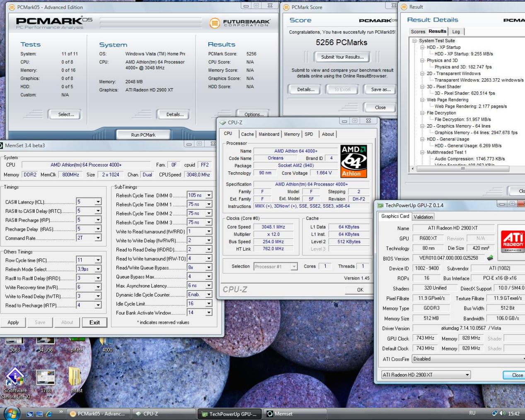Screen dimensions: 525x420
Task: Click the Submit Your Results button
Action: click(342, 57)
